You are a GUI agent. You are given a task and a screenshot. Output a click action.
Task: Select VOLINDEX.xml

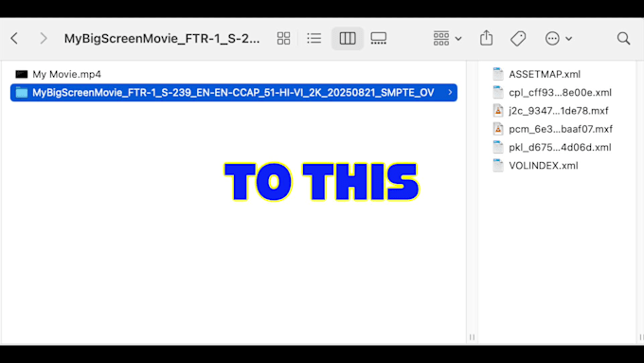click(x=544, y=165)
